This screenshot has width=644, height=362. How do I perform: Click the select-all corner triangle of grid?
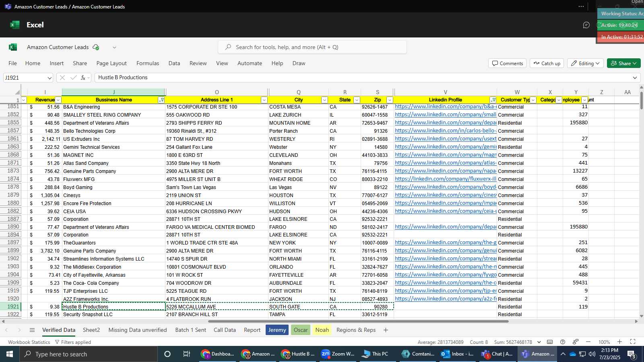17,92
